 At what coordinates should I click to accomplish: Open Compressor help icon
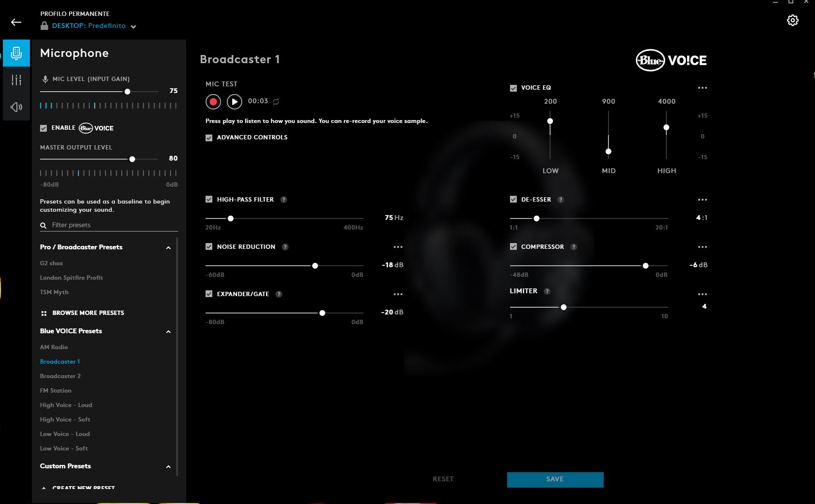574,247
